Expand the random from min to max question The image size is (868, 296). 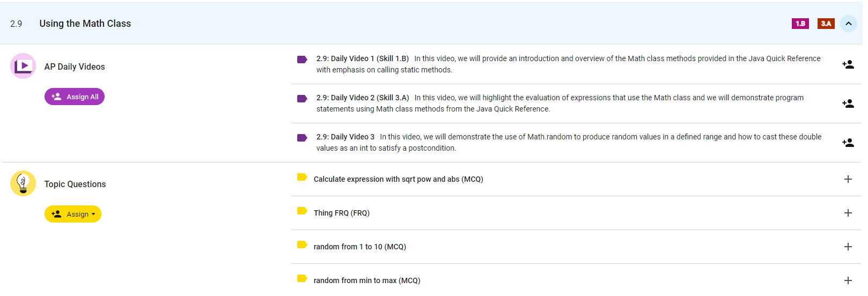(x=848, y=280)
